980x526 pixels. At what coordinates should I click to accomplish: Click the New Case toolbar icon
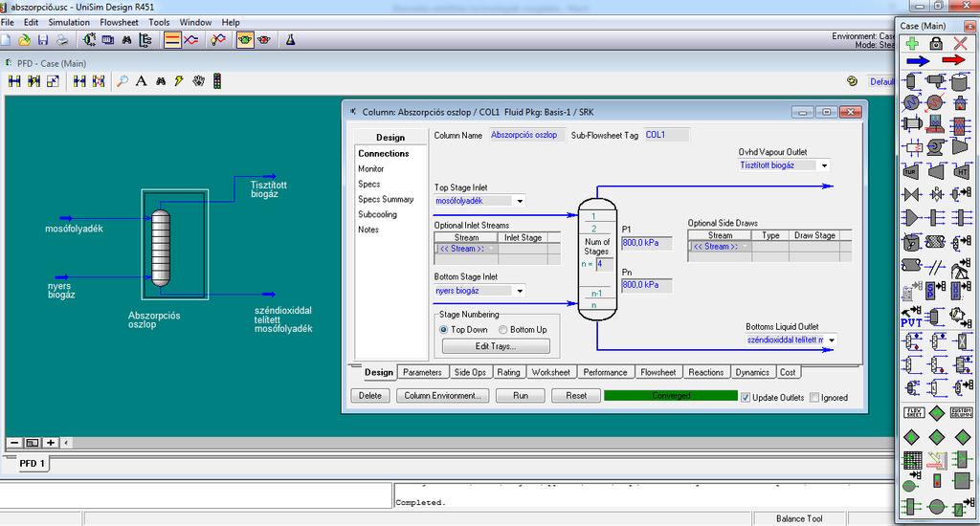[6, 40]
